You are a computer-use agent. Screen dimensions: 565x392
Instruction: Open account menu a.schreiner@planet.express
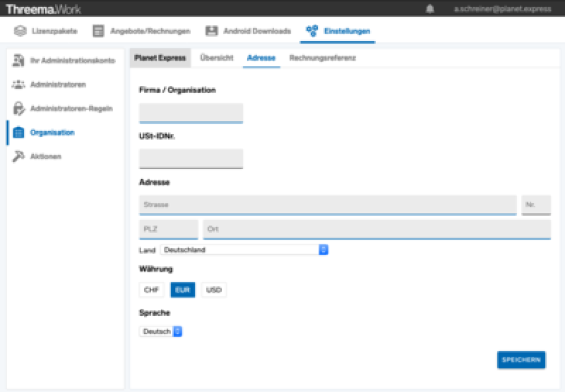(x=502, y=9)
